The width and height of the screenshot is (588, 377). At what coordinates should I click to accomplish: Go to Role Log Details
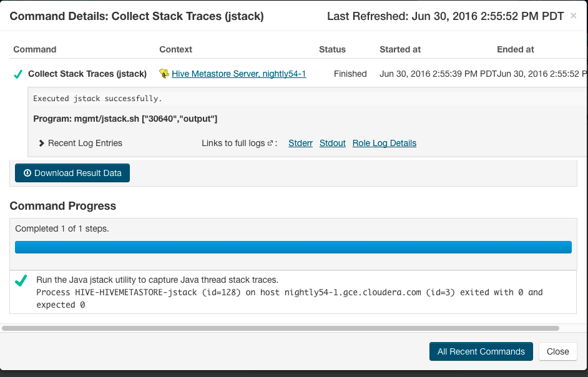pyautogui.click(x=385, y=143)
